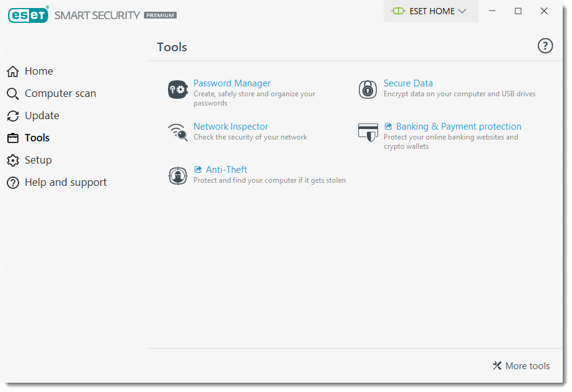This screenshot has height=392, width=572.
Task: Select the Tools menu item
Action: coord(37,138)
